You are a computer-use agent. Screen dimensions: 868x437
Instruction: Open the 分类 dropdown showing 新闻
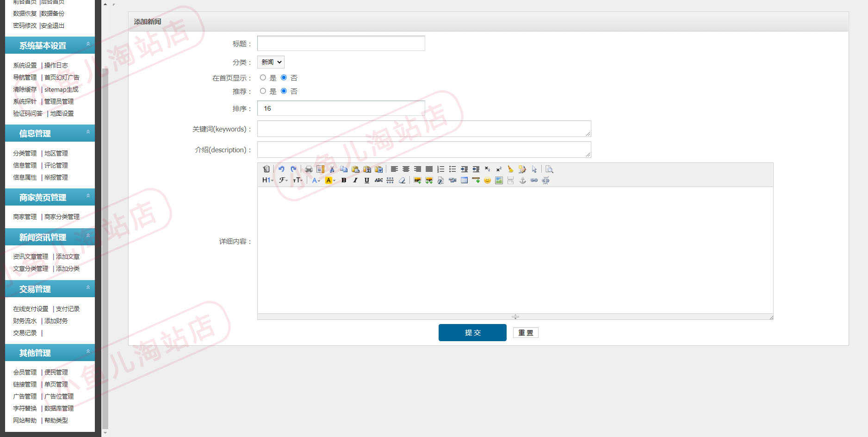click(271, 62)
